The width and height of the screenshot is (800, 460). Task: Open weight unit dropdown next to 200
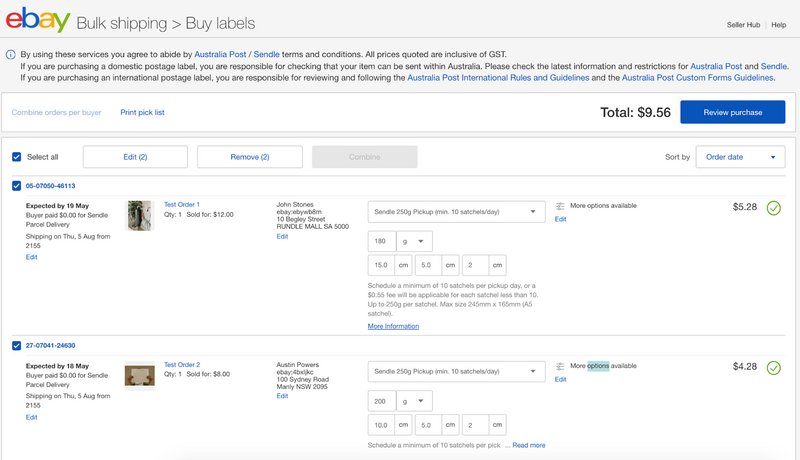414,401
